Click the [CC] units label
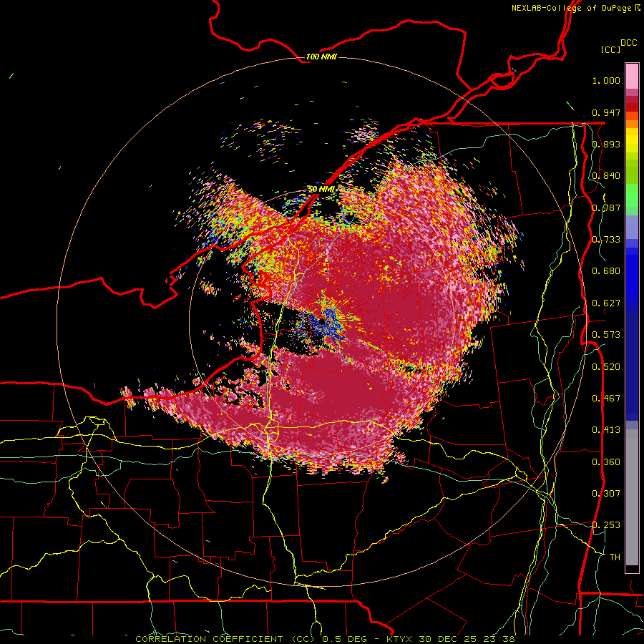This screenshot has height=644, width=644. 611,49
